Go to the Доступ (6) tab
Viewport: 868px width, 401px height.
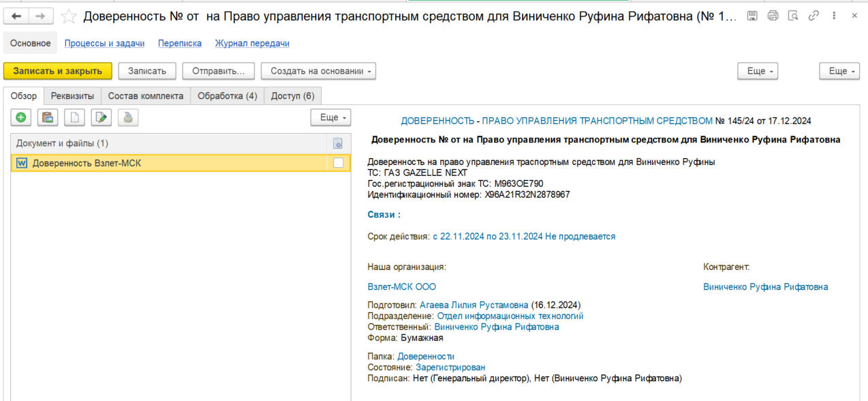click(292, 96)
